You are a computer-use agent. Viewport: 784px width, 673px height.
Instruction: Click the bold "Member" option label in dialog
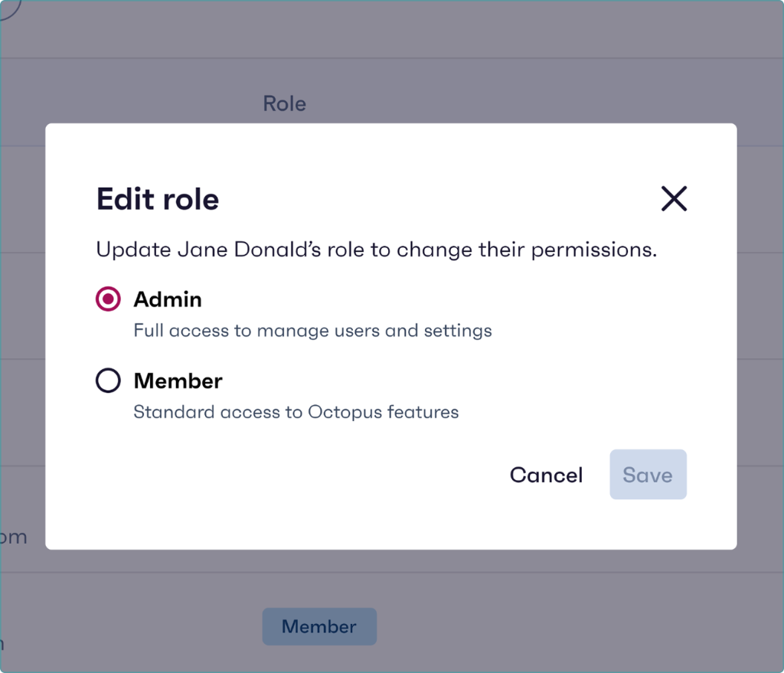(178, 381)
